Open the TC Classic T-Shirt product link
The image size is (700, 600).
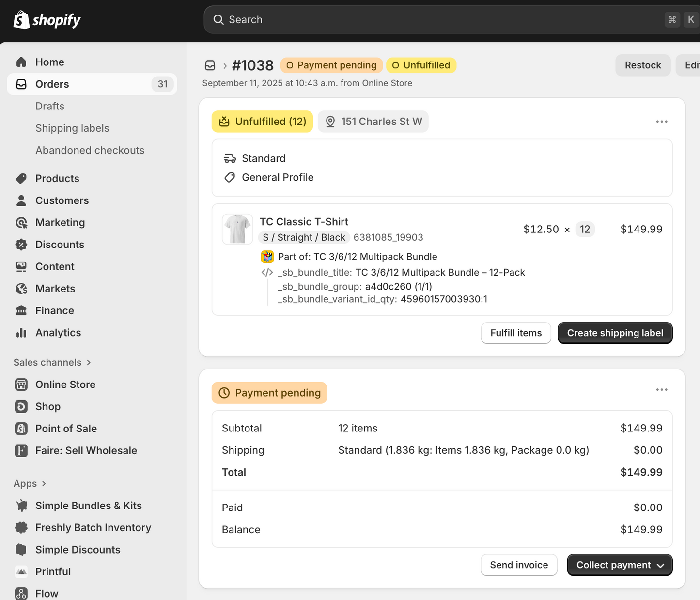(x=304, y=222)
